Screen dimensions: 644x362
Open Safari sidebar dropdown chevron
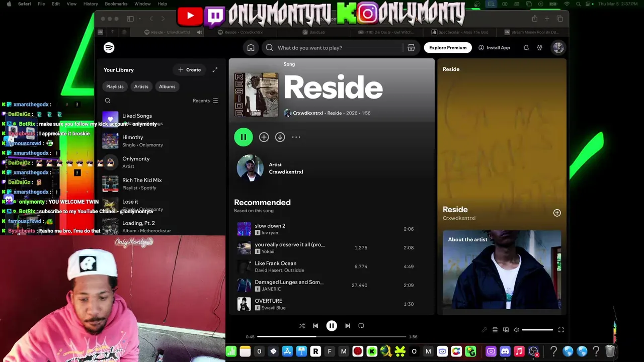pyautogui.click(x=140, y=19)
